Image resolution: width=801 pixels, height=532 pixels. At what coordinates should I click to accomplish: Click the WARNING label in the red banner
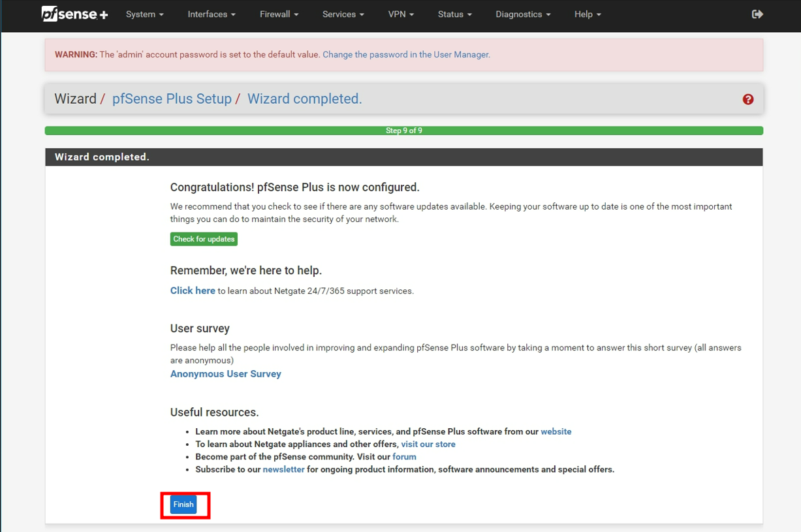[x=76, y=55]
